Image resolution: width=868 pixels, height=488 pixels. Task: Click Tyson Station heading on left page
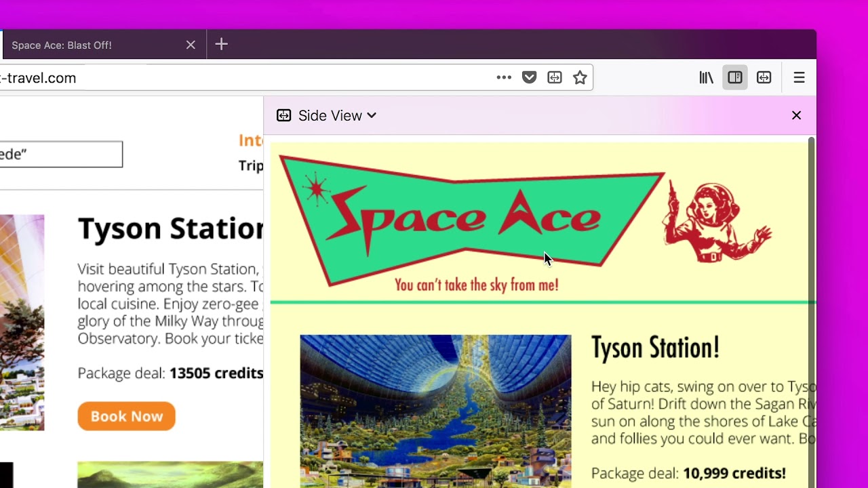170,229
